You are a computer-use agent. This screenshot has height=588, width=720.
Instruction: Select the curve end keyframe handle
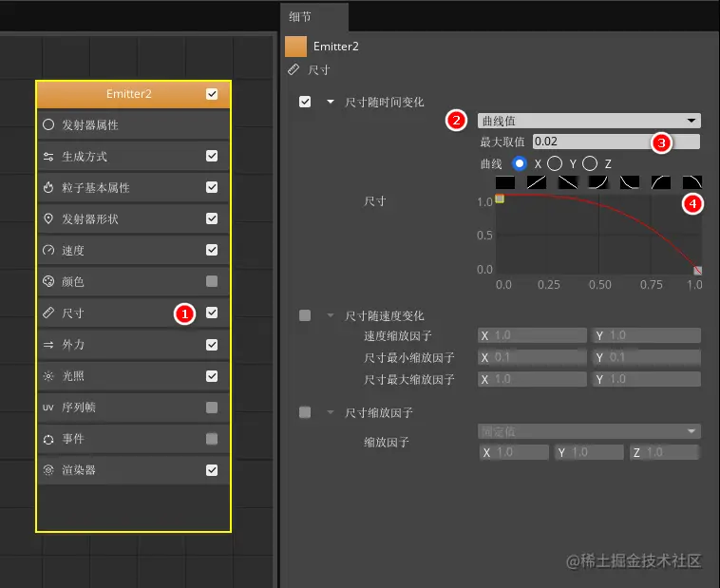(x=697, y=270)
